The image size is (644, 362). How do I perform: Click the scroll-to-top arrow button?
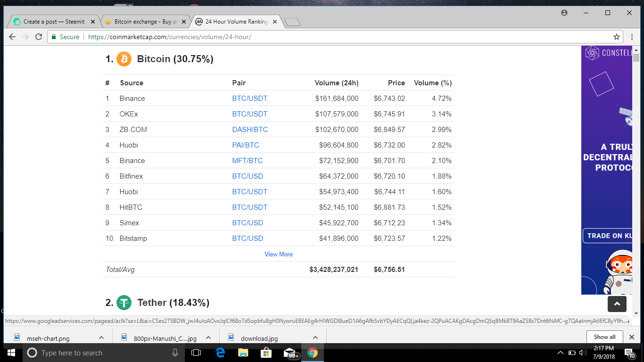click(617, 304)
